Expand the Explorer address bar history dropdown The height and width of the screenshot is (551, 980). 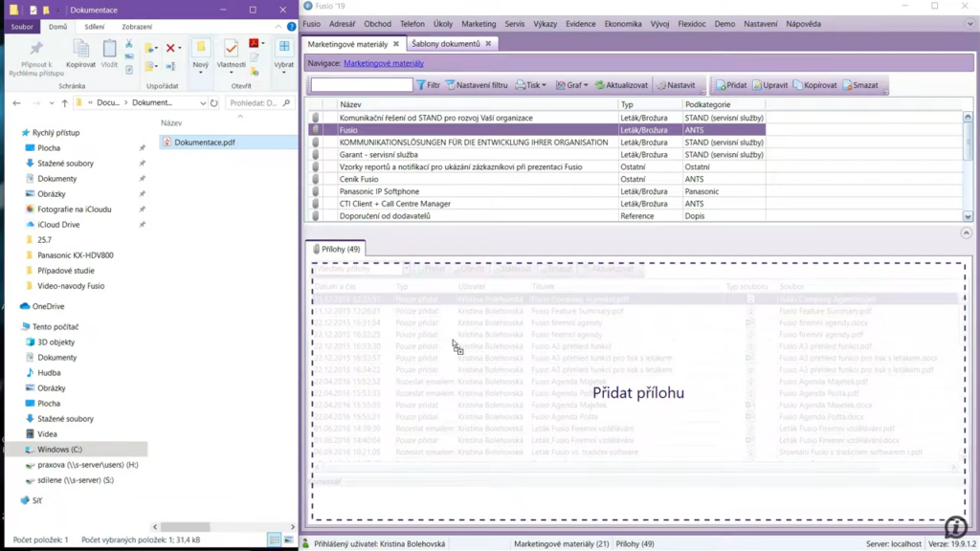203,103
